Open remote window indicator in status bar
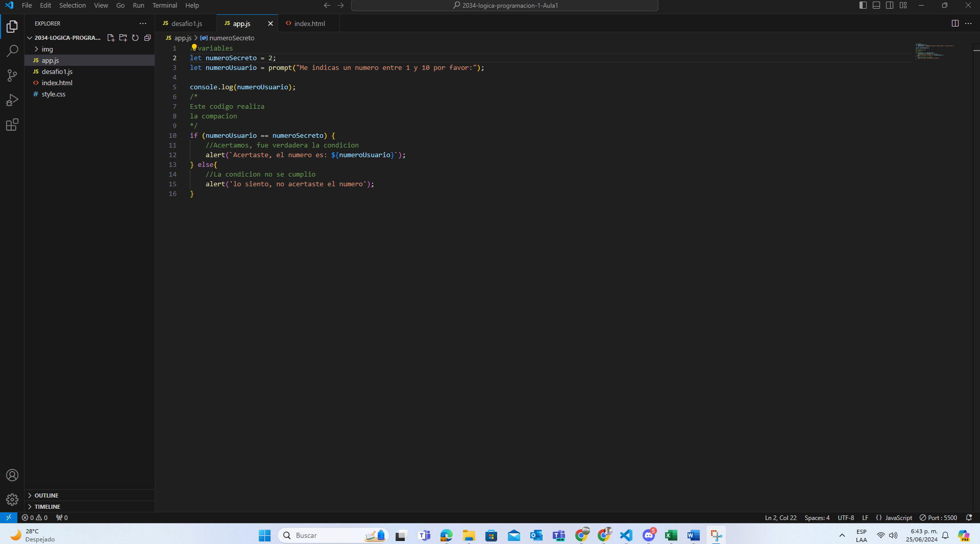Viewport: 980px width, 544px height. click(x=9, y=517)
